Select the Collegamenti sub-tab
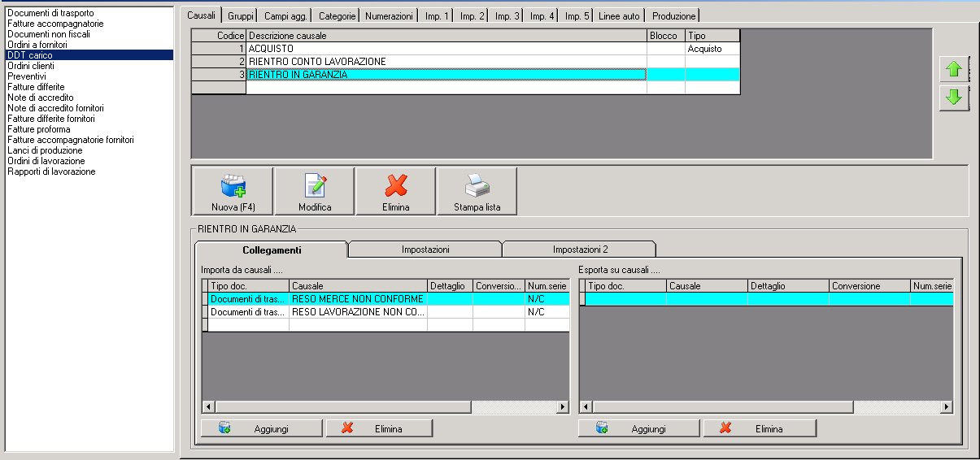This screenshot has height=460, width=980. (x=272, y=250)
